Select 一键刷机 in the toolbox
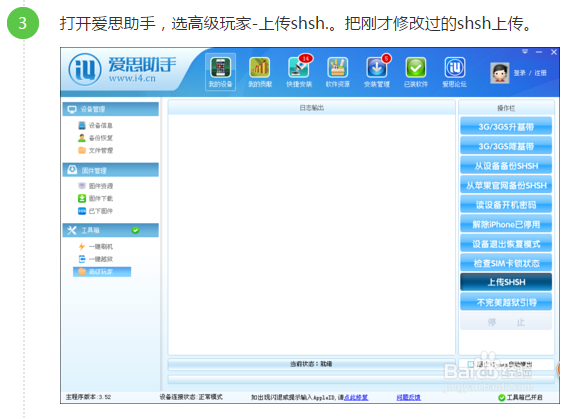The image size is (576, 419). coord(96,246)
